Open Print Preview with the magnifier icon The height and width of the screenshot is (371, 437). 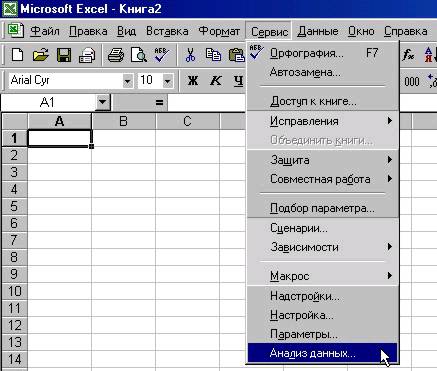[139, 55]
